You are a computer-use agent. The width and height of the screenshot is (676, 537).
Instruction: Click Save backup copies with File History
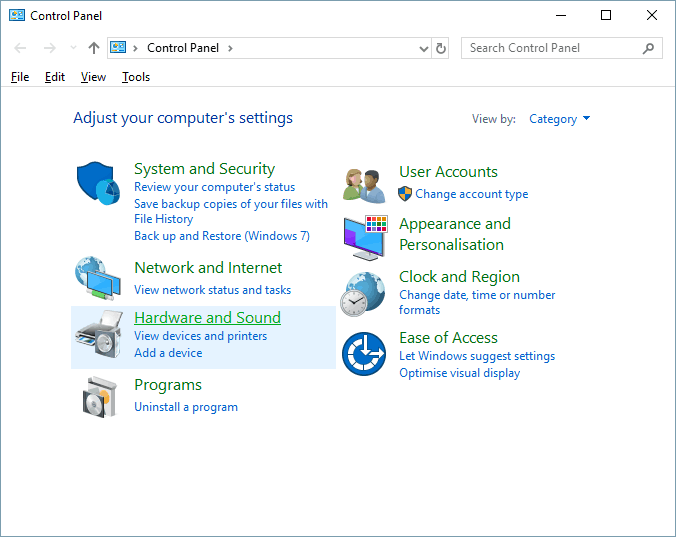pyautogui.click(x=231, y=211)
